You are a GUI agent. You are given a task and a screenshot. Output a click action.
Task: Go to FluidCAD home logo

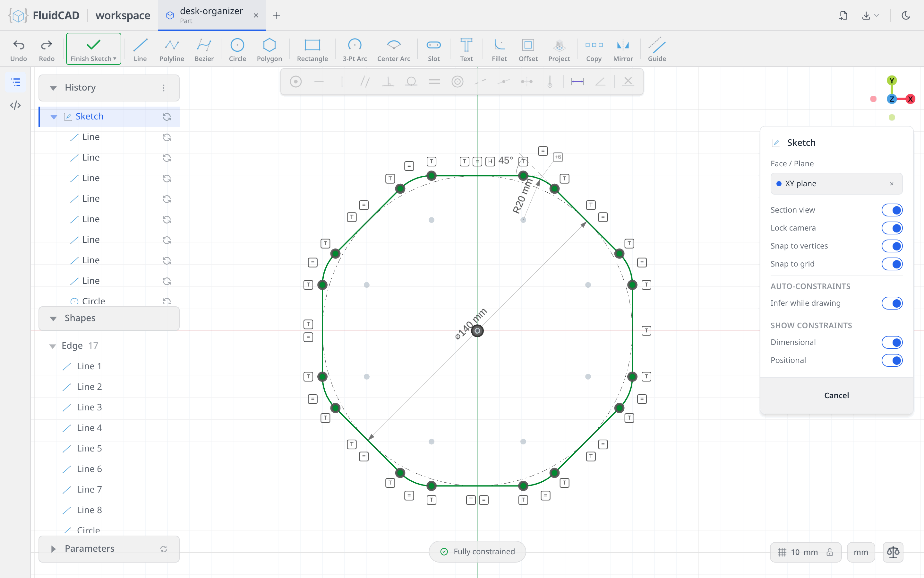click(x=44, y=15)
